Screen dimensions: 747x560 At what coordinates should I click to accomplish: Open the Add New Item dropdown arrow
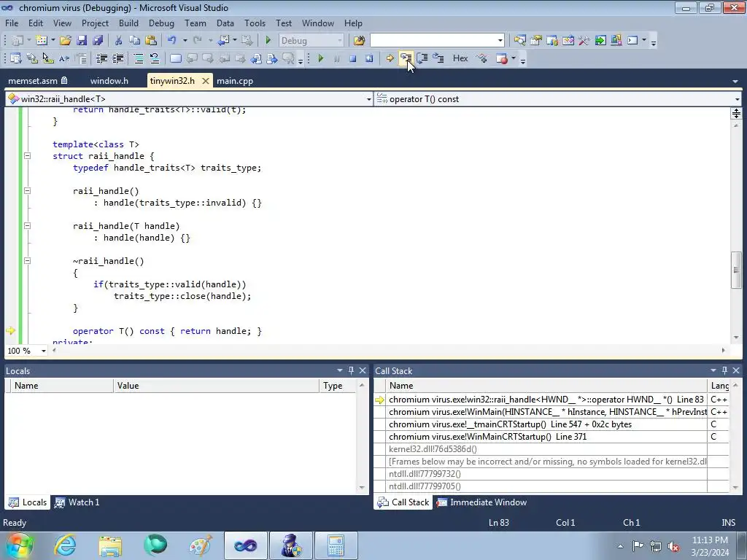53,41
